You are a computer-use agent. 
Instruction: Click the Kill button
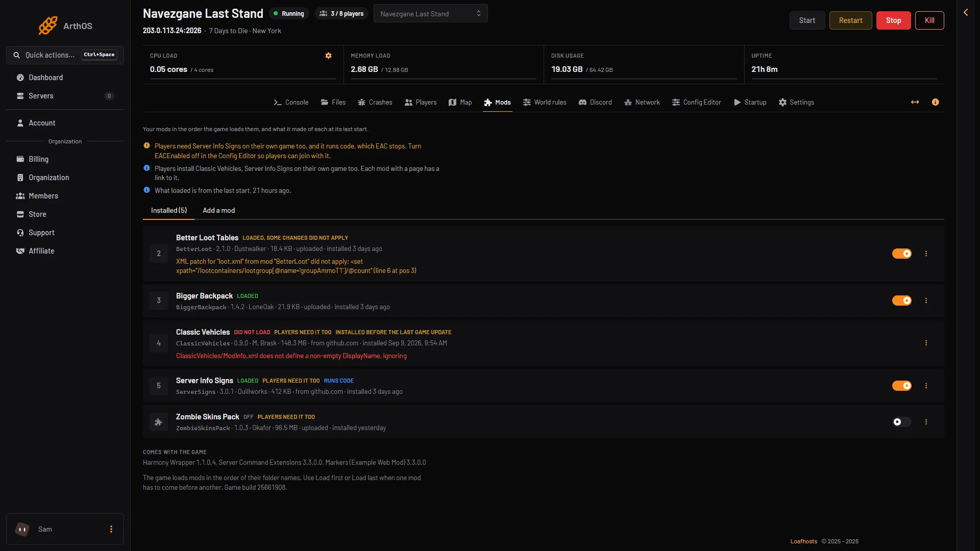click(929, 20)
